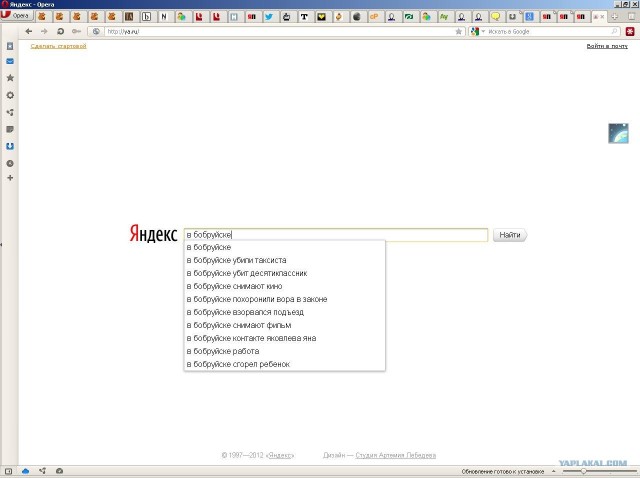Screen dimensions: 640x478
Task: Switch to the tab with letter N icon
Action: [164, 17]
